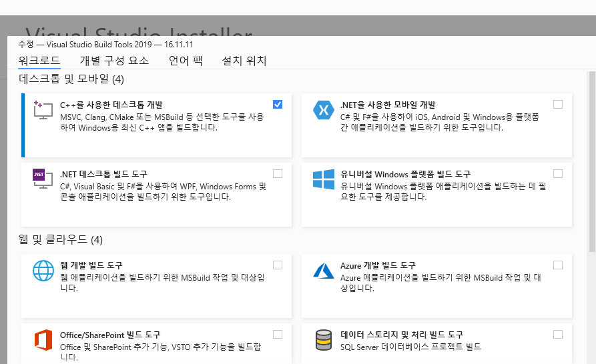Tick the 유니버설 Windows 플랫폼 빌드 도구 checkbox
This screenshot has height=364, width=596.
[557, 174]
